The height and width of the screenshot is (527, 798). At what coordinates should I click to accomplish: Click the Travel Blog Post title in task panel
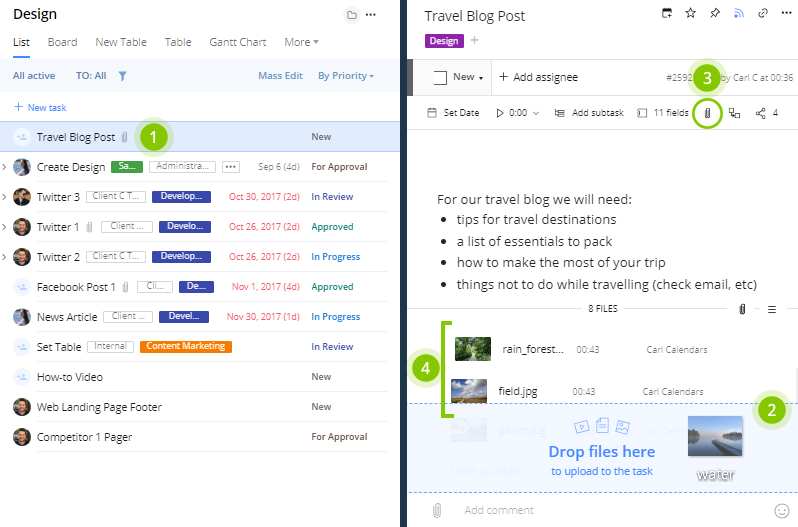475,16
